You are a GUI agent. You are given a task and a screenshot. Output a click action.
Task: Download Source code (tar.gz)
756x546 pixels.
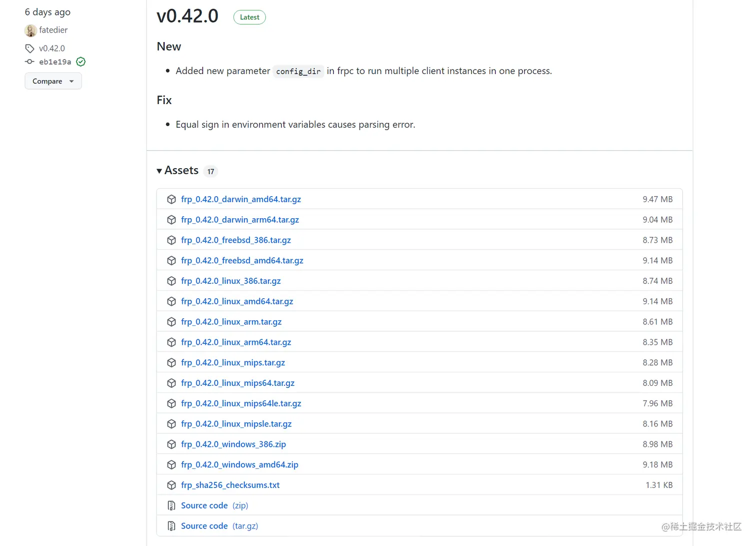pyautogui.click(x=219, y=526)
